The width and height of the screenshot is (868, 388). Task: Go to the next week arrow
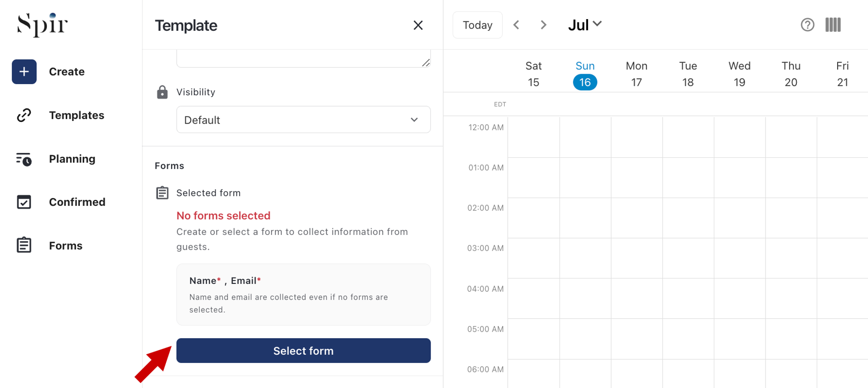pos(543,25)
